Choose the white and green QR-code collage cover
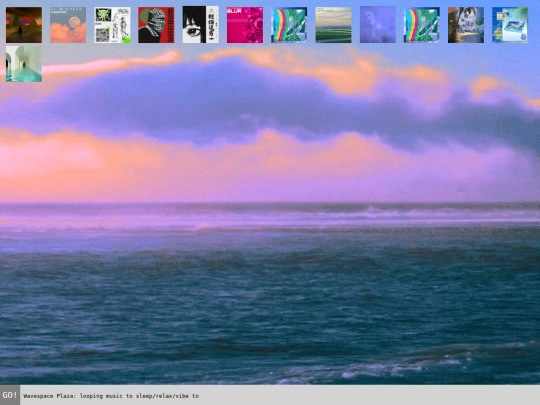540x405 pixels. tap(112, 25)
